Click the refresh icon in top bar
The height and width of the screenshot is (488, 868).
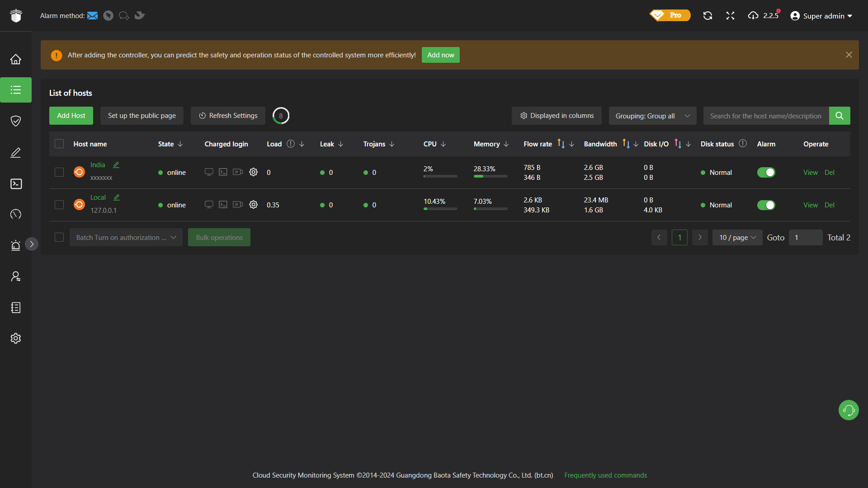click(708, 16)
